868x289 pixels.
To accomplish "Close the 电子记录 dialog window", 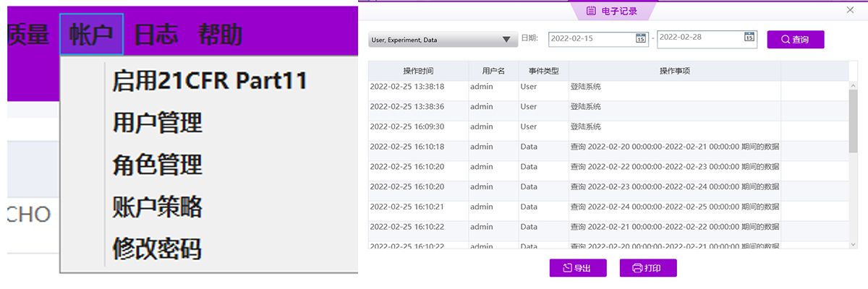I will pyautogui.click(x=850, y=10).
